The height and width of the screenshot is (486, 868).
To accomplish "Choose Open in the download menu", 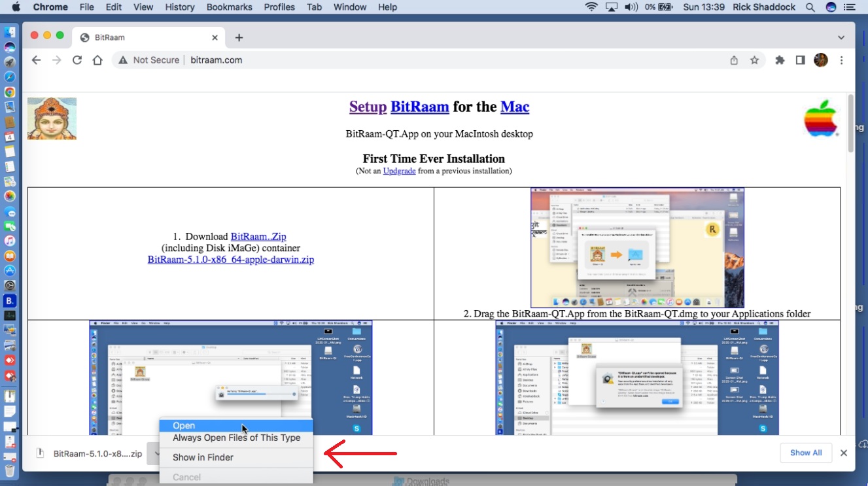I will click(236, 426).
